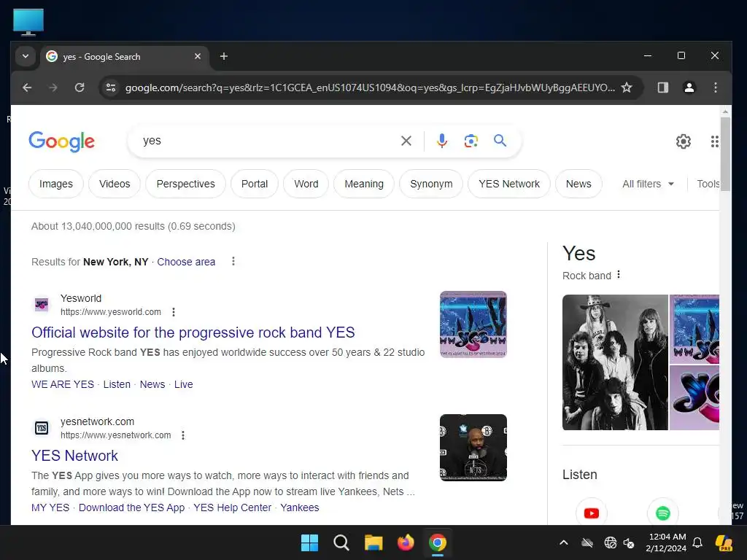Select the YES Network filter chip
The width and height of the screenshot is (747, 560).
click(x=508, y=184)
